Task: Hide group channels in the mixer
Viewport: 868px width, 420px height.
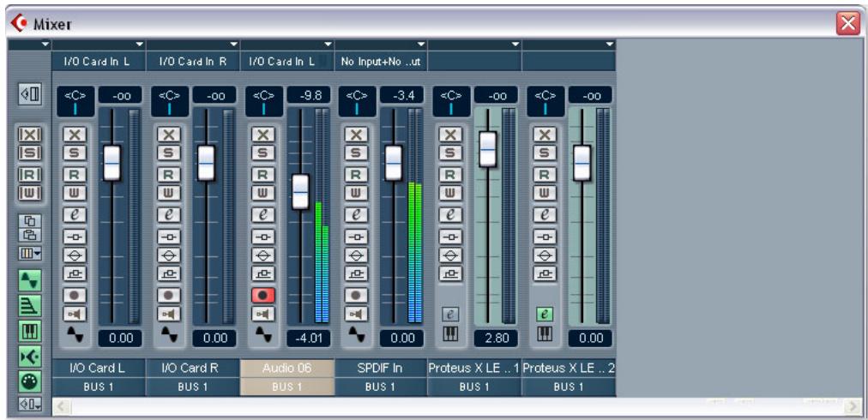Action: click(x=29, y=308)
